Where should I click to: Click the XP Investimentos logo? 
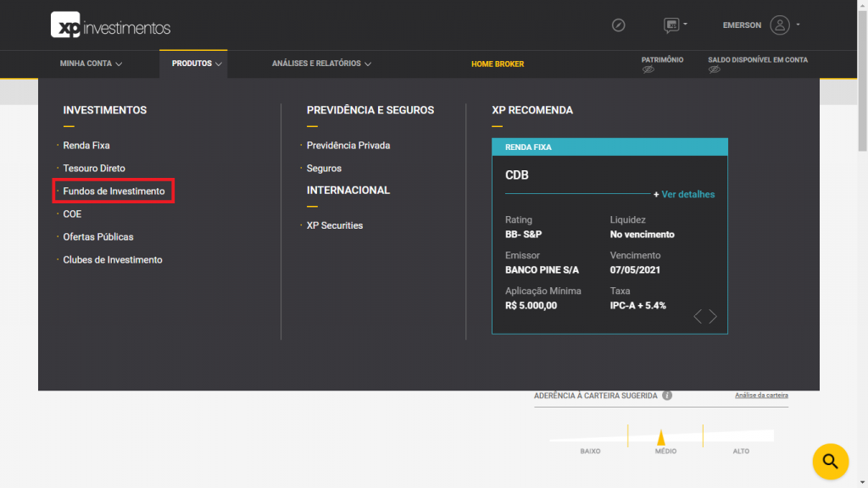(110, 25)
